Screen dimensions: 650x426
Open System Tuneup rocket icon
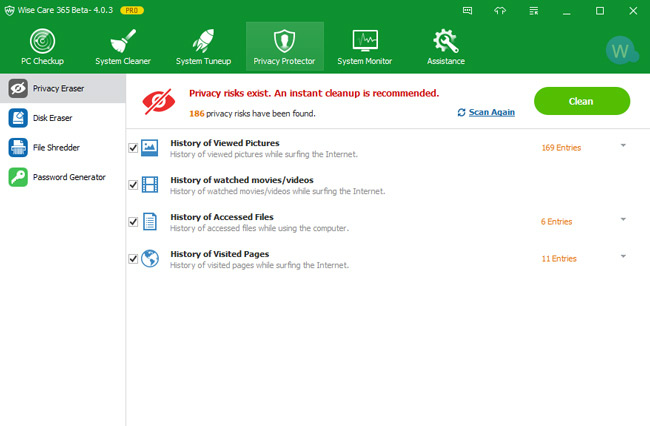[x=203, y=41]
